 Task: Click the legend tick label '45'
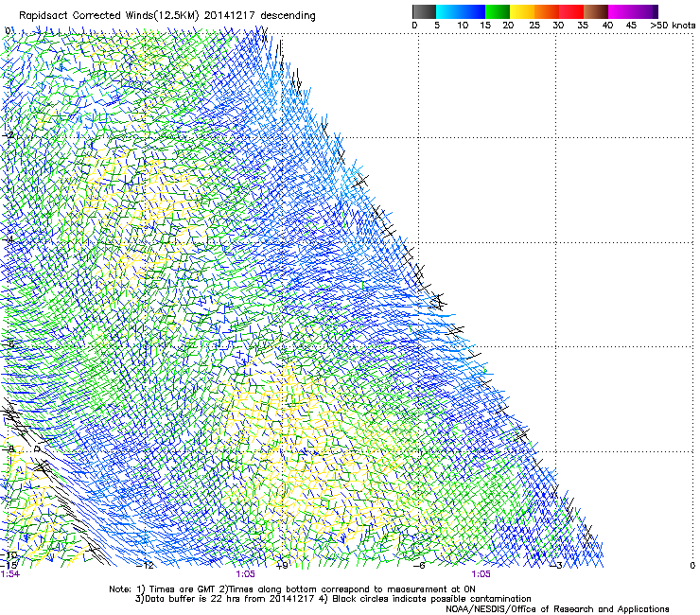631,26
